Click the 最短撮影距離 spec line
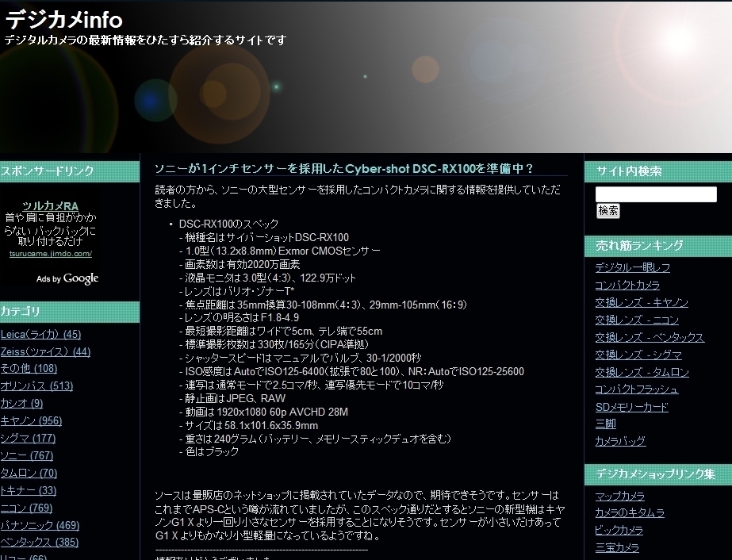 pyautogui.click(x=280, y=331)
